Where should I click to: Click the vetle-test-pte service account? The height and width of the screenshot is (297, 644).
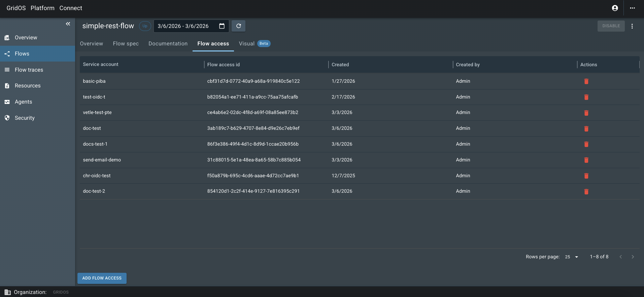tap(97, 112)
